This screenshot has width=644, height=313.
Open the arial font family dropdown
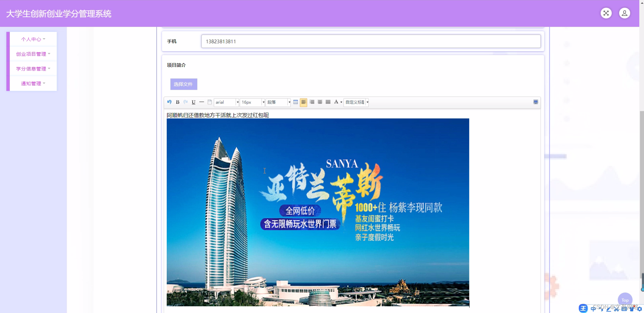[x=227, y=102]
